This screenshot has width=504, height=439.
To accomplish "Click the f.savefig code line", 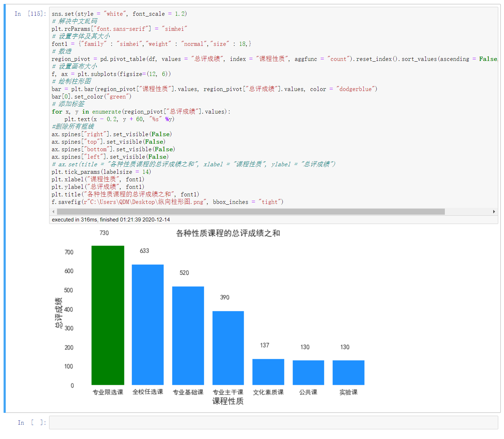I will [167, 202].
